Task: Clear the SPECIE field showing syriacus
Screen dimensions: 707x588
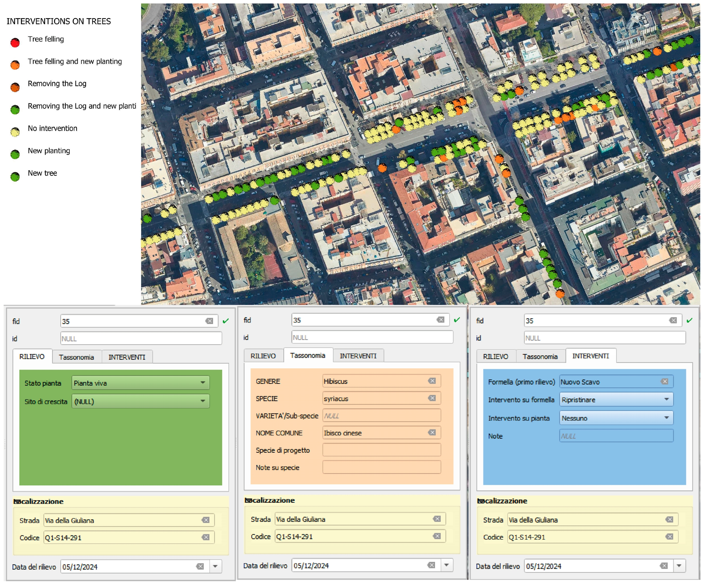Action: 432,398
